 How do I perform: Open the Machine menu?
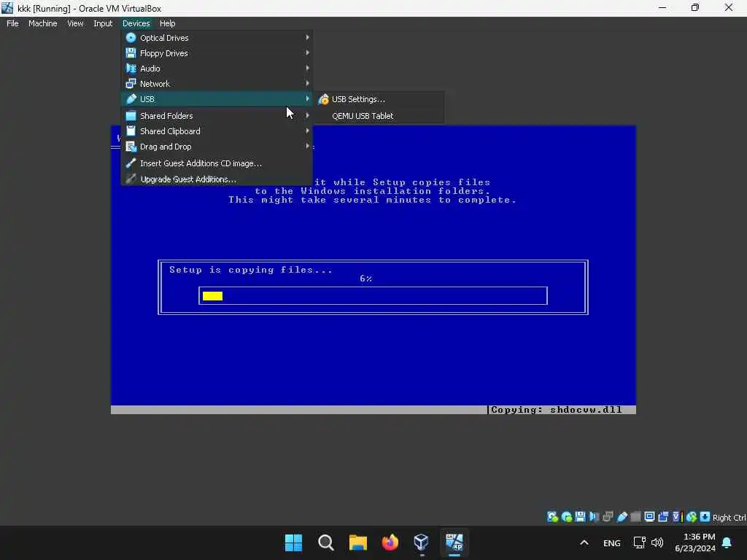(x=43, y=23)
